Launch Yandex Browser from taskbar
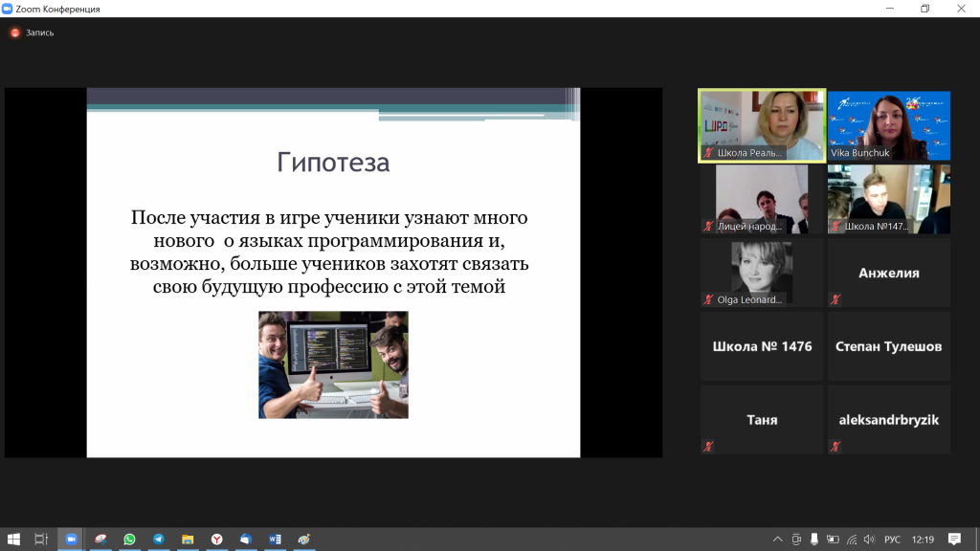This screenshot has width=980, height=551. [217, 540]
